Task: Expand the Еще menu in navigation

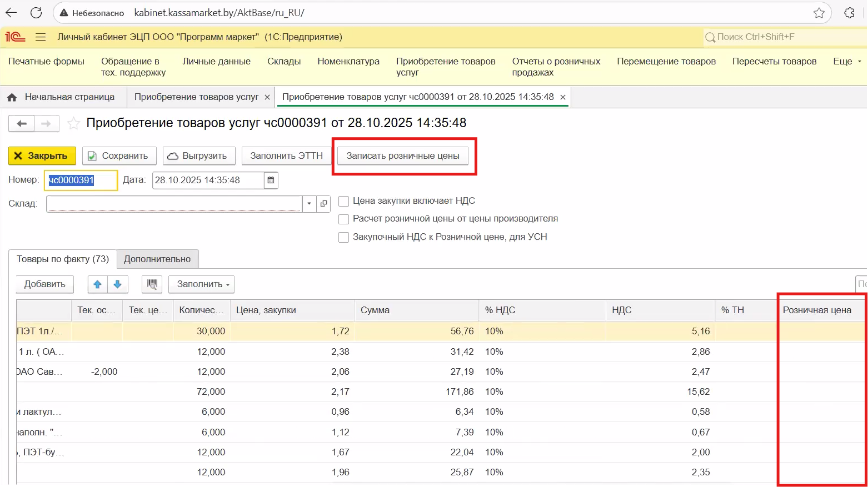Action: 847,62
